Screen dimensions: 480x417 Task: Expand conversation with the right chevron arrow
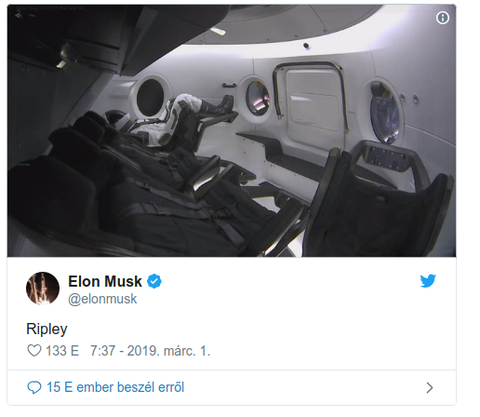coord(430,388)
